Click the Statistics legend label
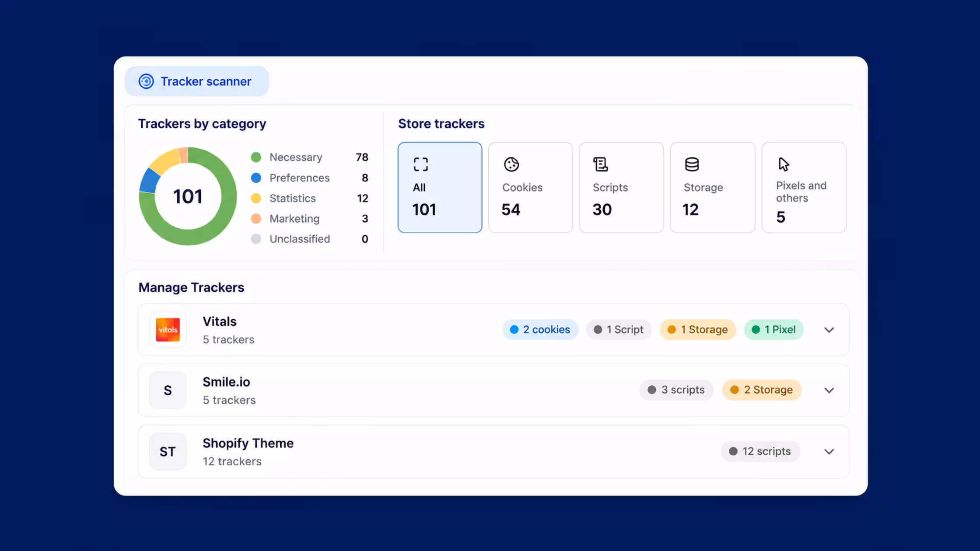The height and width of the screenshot is (551, 980). (x=293, y=199)
